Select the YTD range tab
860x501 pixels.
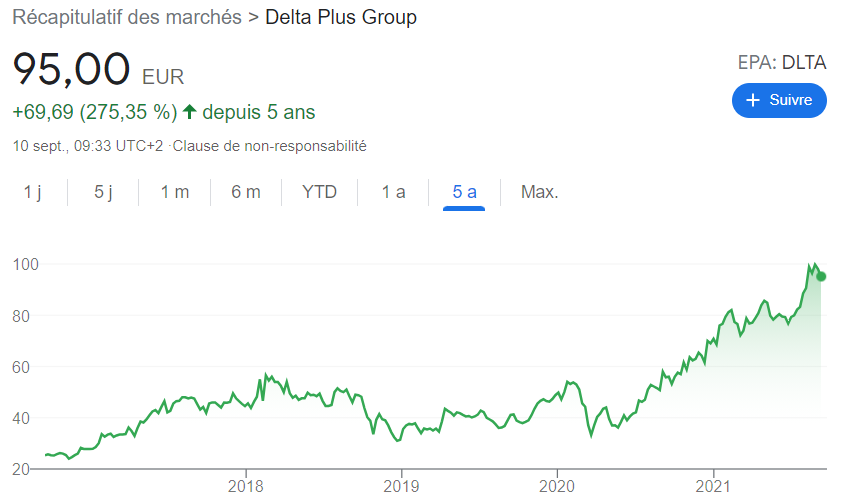point(320,192)
